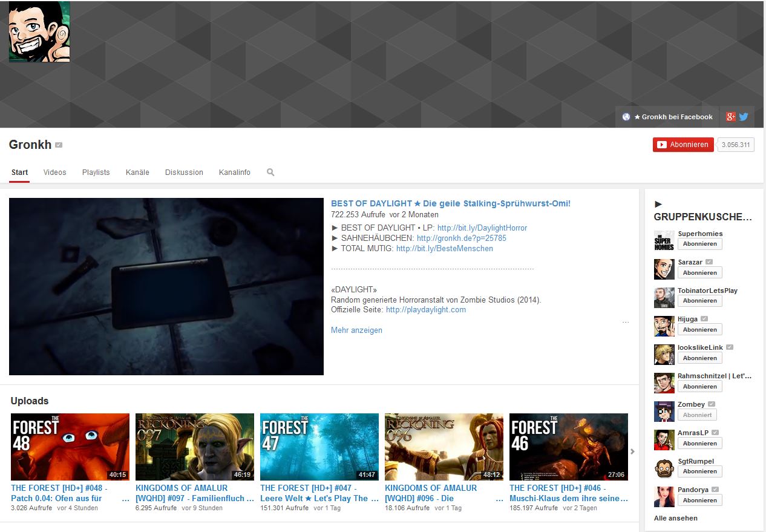Screen dimensions: 766x532
Task: Click the Uploads section heading
Action: coord(30,401)
